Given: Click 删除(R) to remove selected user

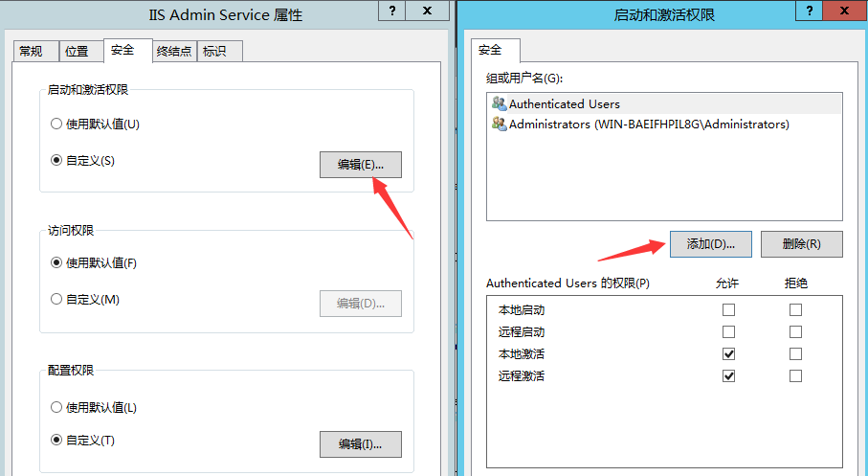Looking at the screenshot, I should (801, 244).
